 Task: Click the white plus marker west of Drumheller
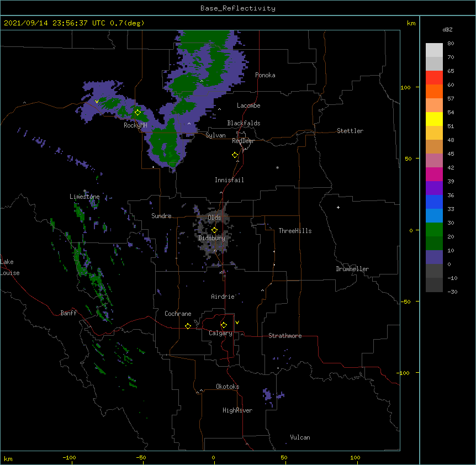[x=338, y=207]
